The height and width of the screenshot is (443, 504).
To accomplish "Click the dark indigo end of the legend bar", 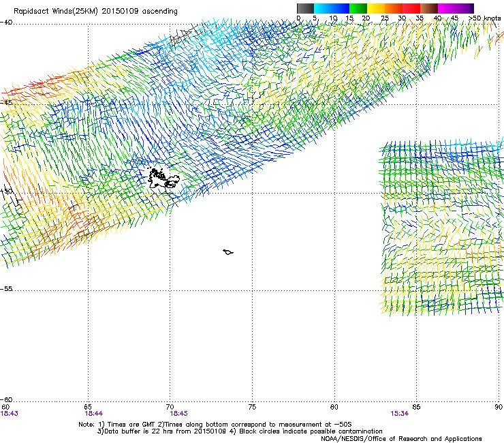I will pos(471,8).
